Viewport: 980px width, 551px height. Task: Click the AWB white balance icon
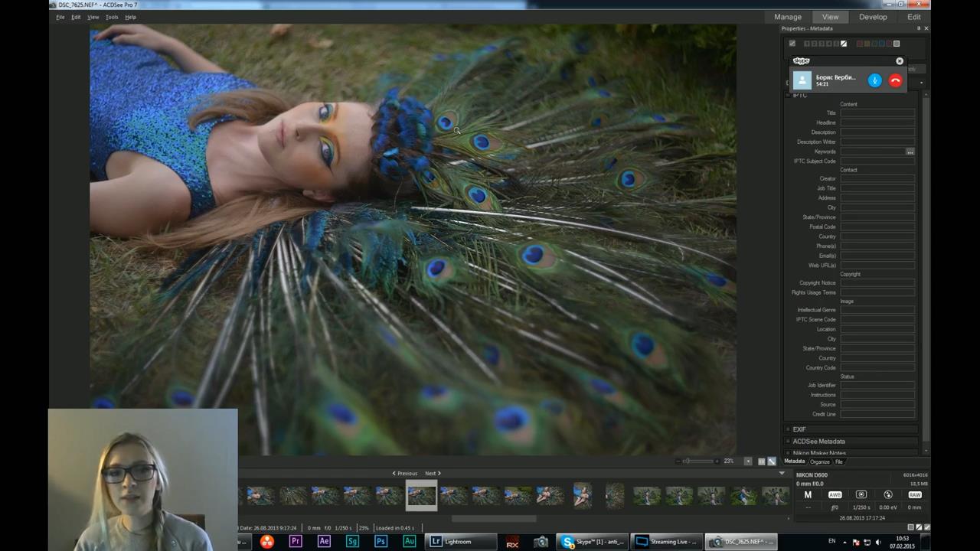[x=835, y=495]
